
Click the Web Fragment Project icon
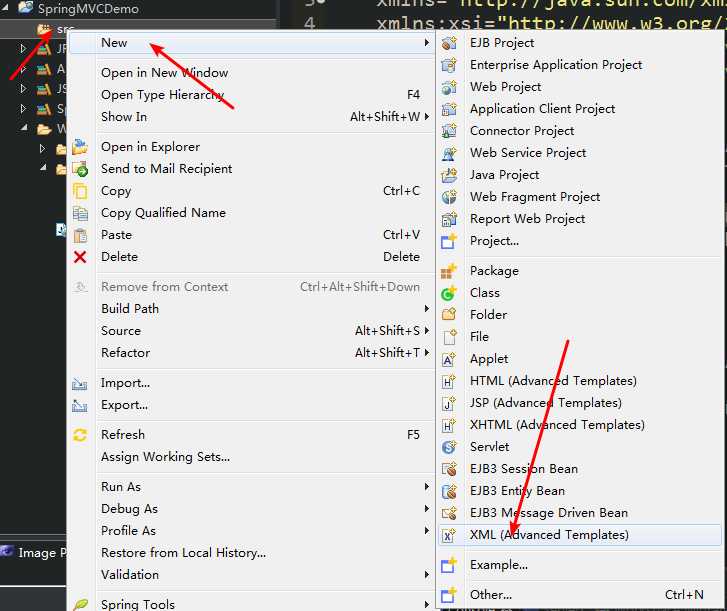(x=449, y=197)
